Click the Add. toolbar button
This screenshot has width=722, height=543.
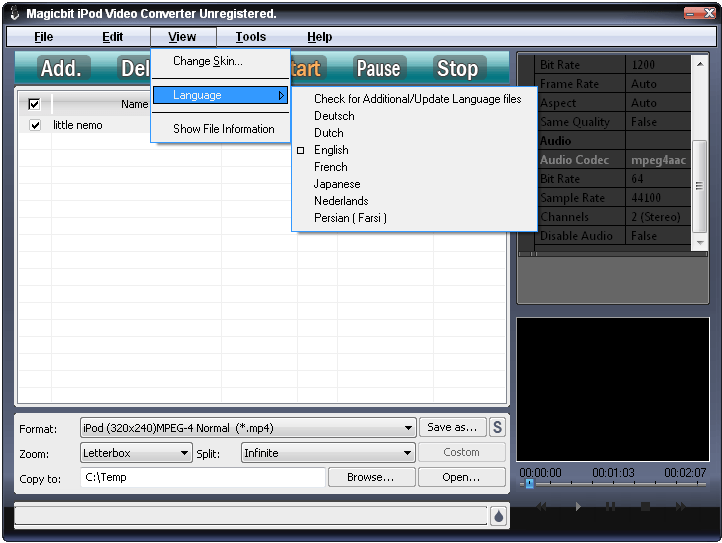tap(62, 68)
